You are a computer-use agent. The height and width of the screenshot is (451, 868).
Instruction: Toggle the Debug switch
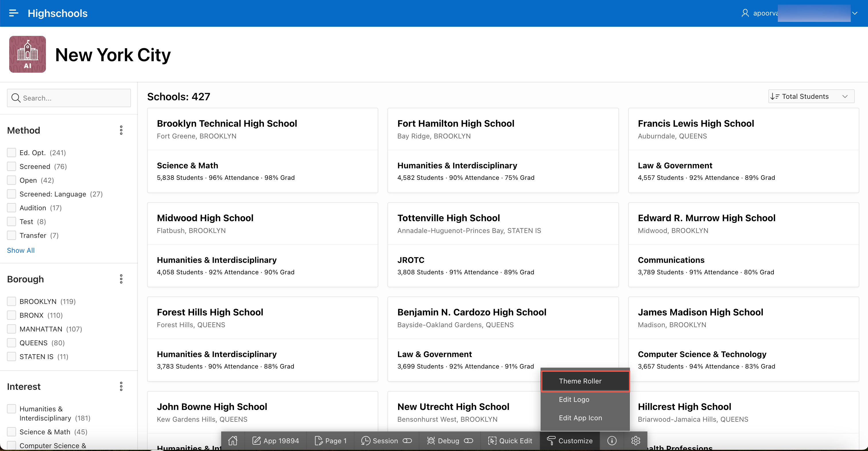click(469, 441)
